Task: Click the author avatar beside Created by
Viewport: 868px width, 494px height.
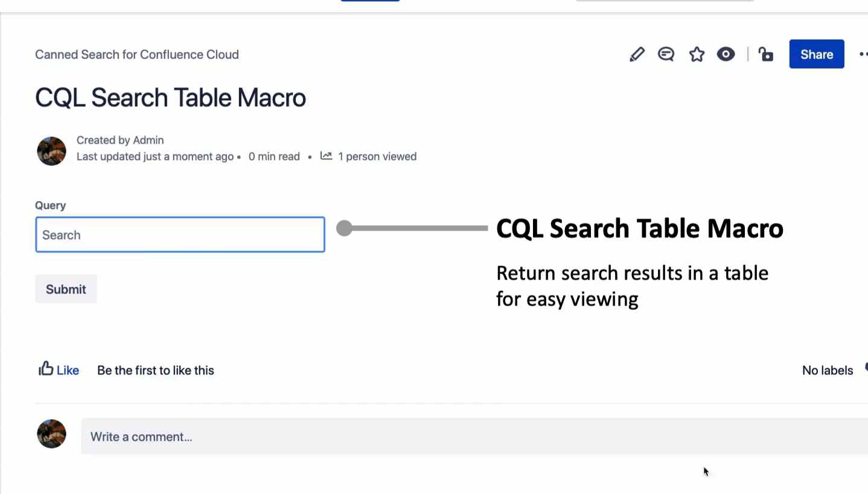Action: 51,151
